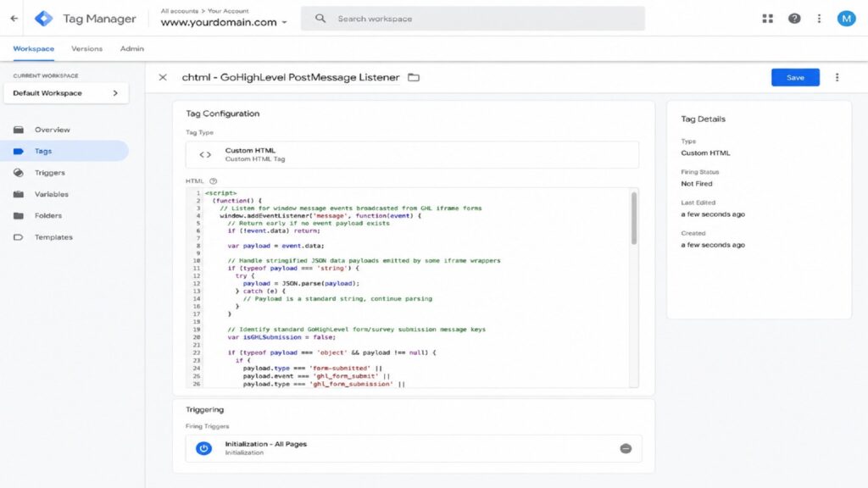Click the back arrow icon
Screen dimensions: 868x488
[14, 19]
